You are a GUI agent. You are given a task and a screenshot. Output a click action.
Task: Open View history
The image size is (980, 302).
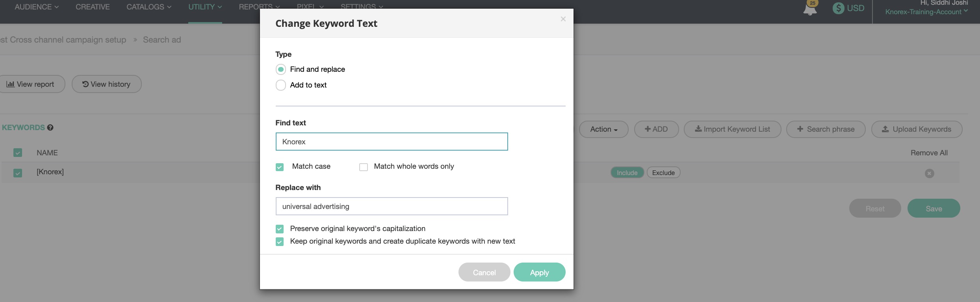point(106,84)
